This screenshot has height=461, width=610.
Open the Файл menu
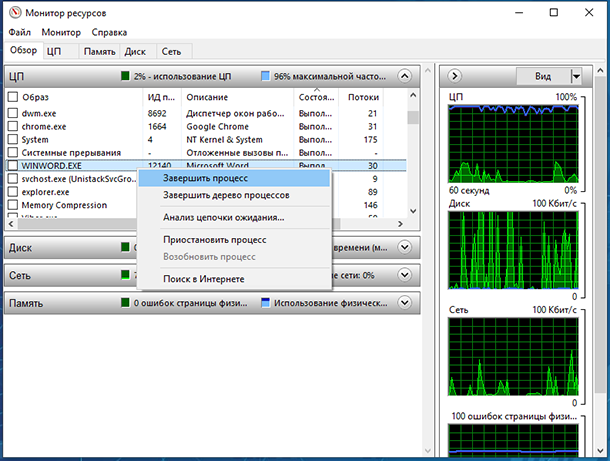[19, 32]
